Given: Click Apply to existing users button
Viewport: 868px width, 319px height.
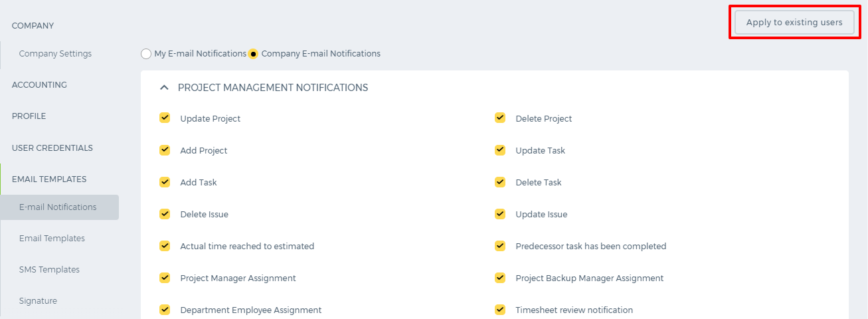Looking at the screenshot, I should point(794,22).
